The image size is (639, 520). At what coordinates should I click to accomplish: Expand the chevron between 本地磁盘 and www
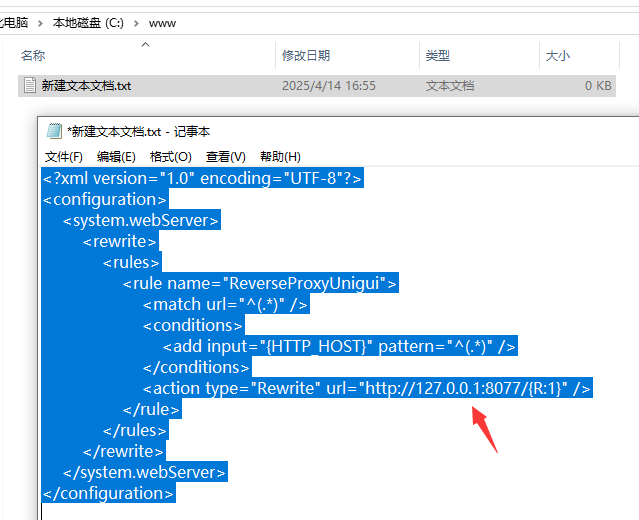(136, 21)
